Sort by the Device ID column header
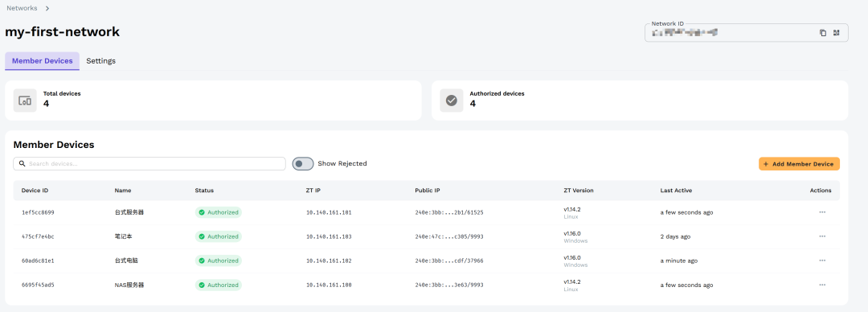This screenshot has height=312, width=868. [35, 191]
